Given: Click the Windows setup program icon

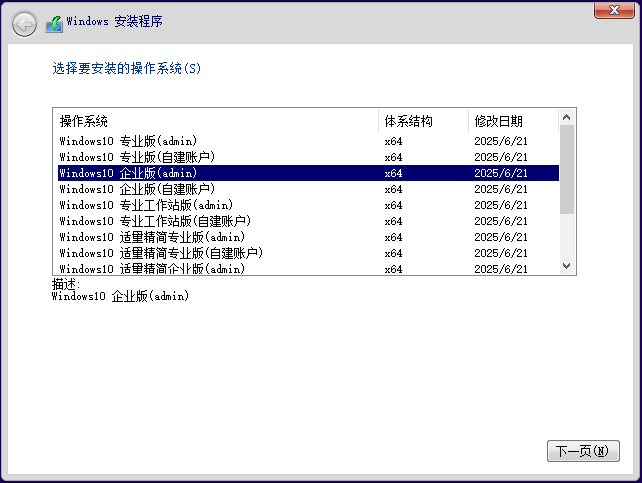Looking at the screenshot, I should [x=54, y=24].
